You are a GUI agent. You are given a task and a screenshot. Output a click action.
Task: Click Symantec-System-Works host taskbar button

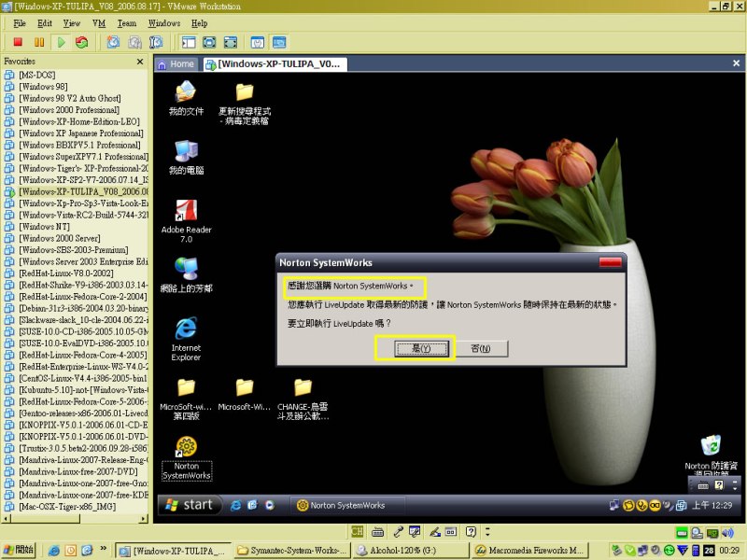293,551
